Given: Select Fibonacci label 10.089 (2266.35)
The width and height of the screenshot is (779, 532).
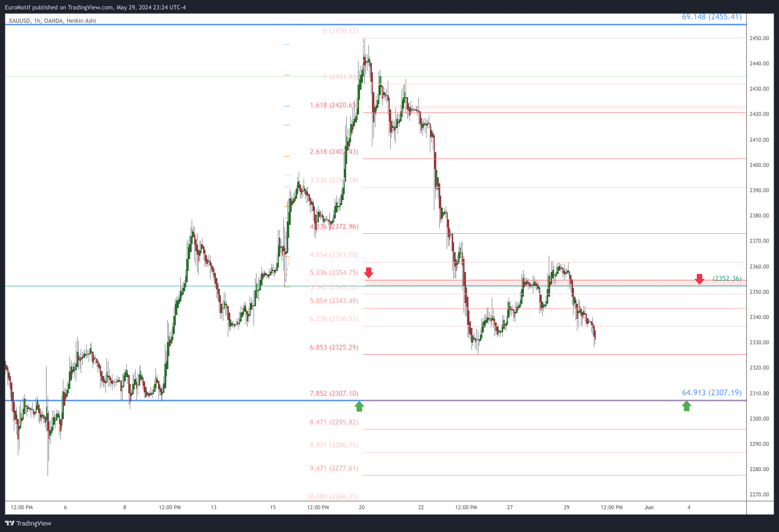Looking at the screenshot, I should pyautogui.click(x=332, y=496).
